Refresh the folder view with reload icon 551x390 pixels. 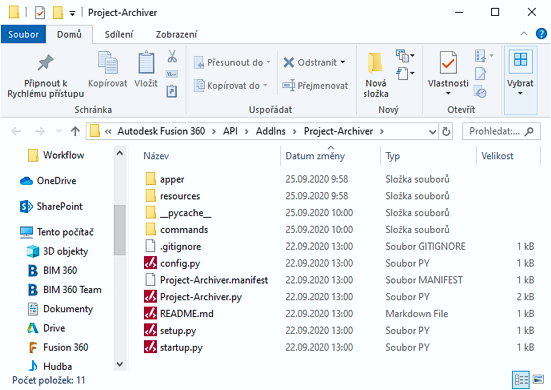coord(446,132)
